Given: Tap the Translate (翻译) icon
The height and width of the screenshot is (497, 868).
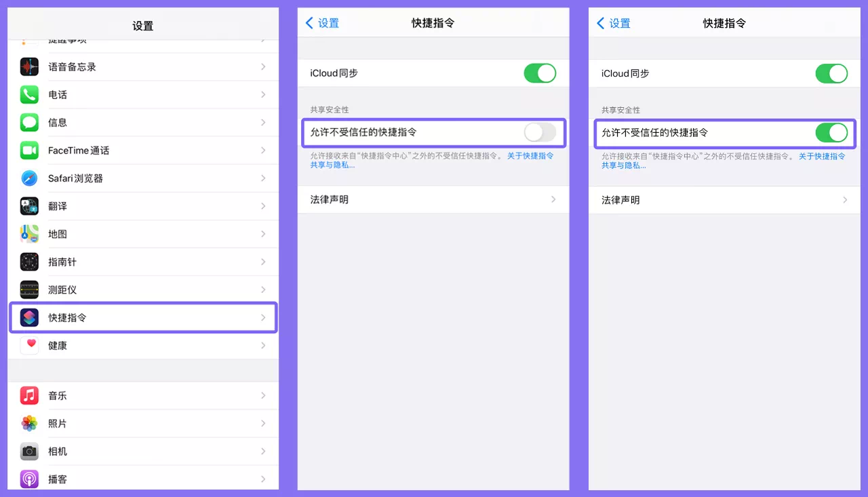Looking at the screenshot, I should pyautogui.click(x=29, y=205).
